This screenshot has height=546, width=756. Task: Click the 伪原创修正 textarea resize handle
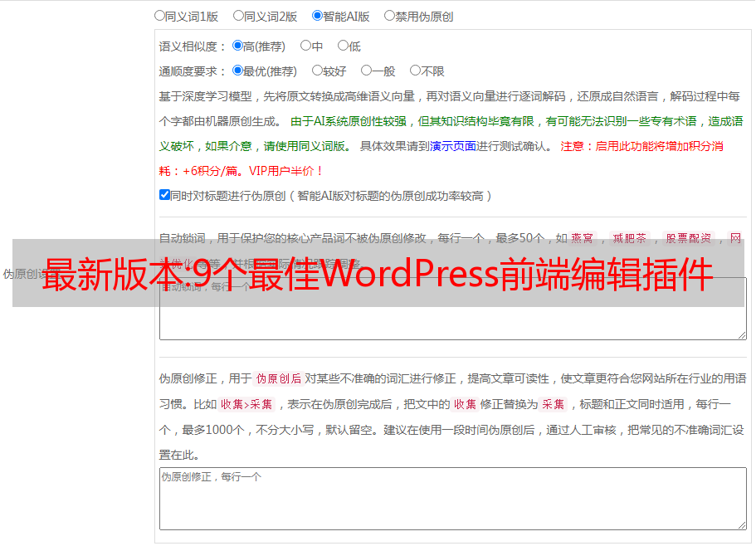pos(741,524)
